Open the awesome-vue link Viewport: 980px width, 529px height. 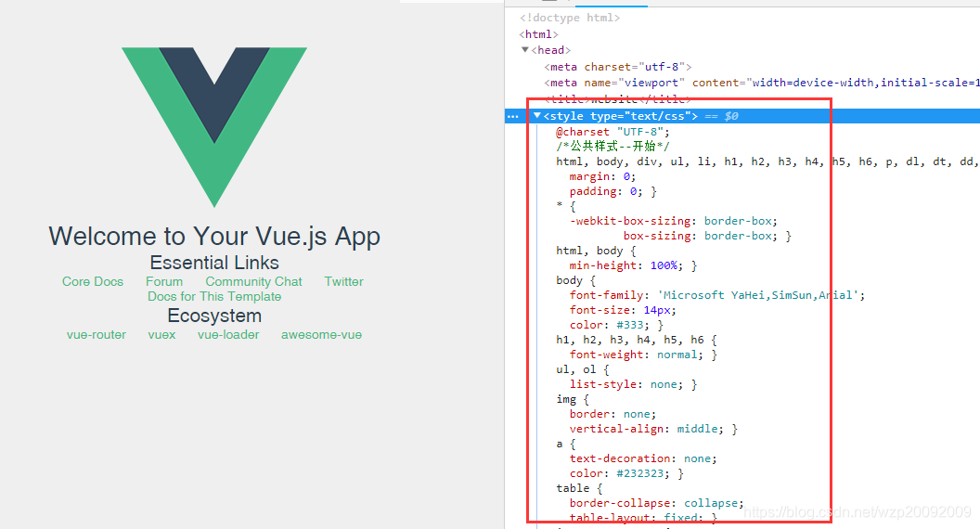coord(321,334)
